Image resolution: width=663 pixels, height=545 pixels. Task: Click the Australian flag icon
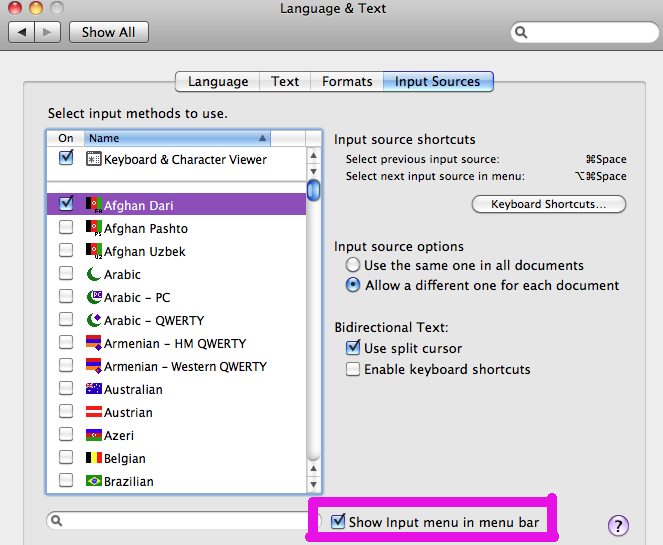coord(93,389)
